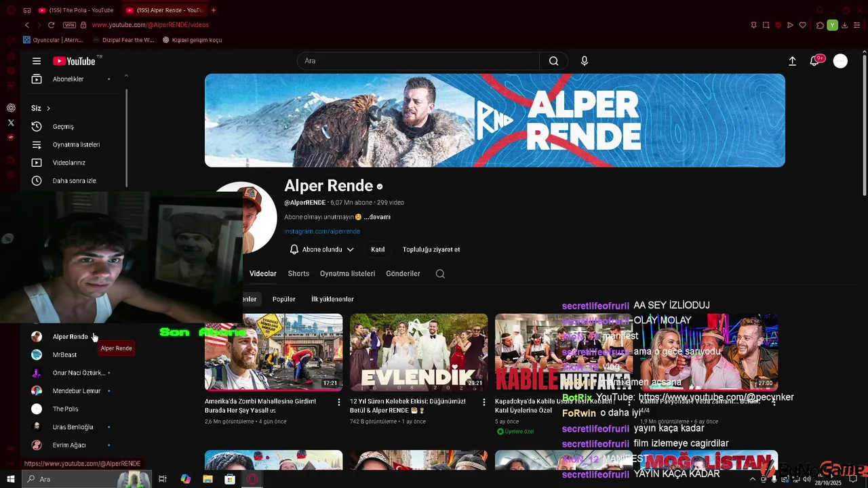Click the Opera snapshot icon in toolbar

pyautogui.click(x=766, y=25)
